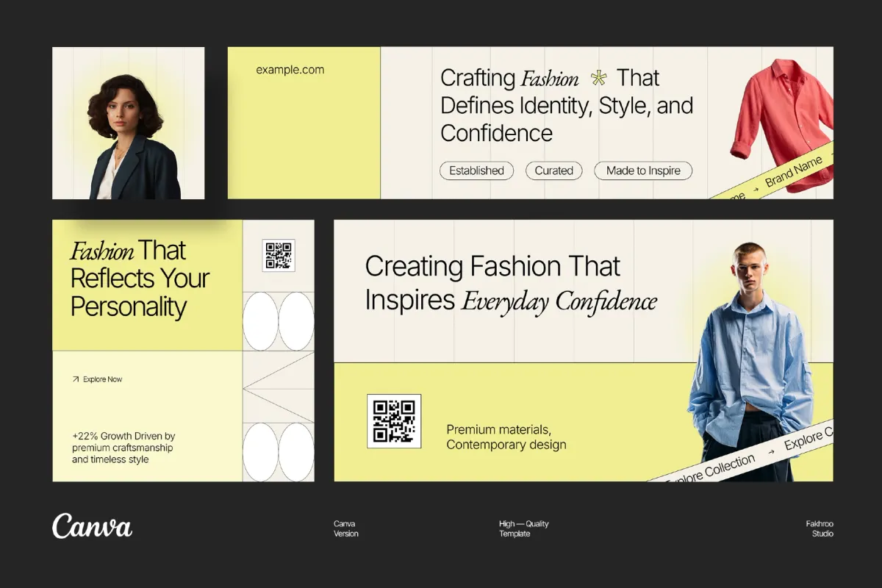
Task: Click the example.com link text
Action: point(290,70)
